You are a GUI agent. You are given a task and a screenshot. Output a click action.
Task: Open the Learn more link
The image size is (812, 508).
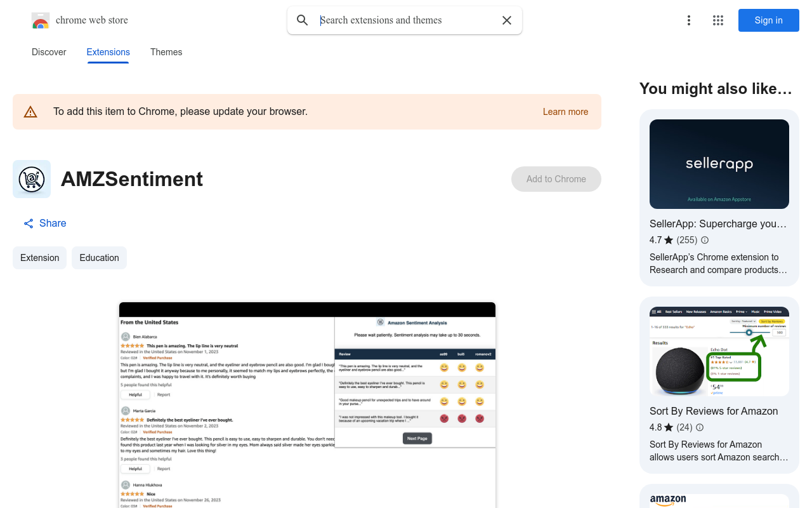point(565,112)
